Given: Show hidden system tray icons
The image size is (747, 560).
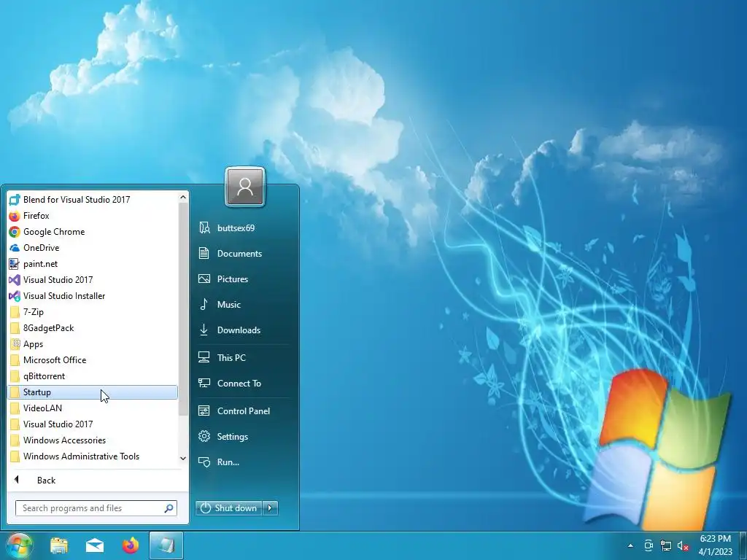Looking at the screenshot, I should [x=631, y=545].
